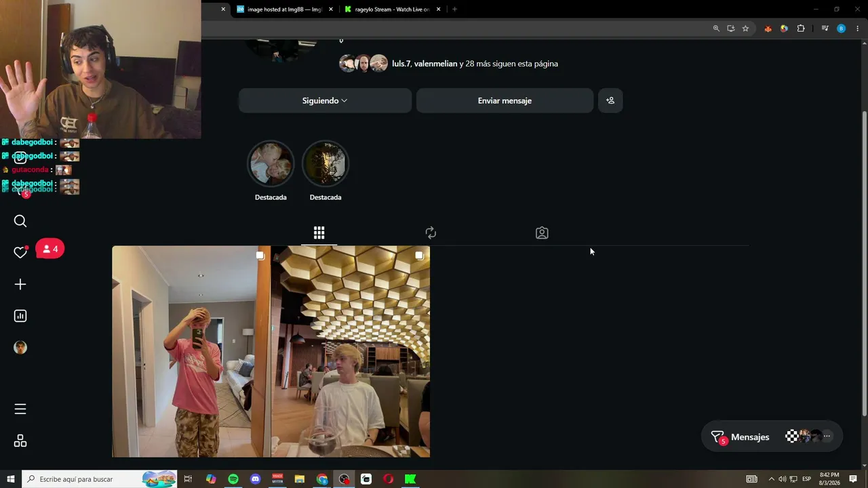Close the image hosted at ImgBB tab

[x=331, y=9]
